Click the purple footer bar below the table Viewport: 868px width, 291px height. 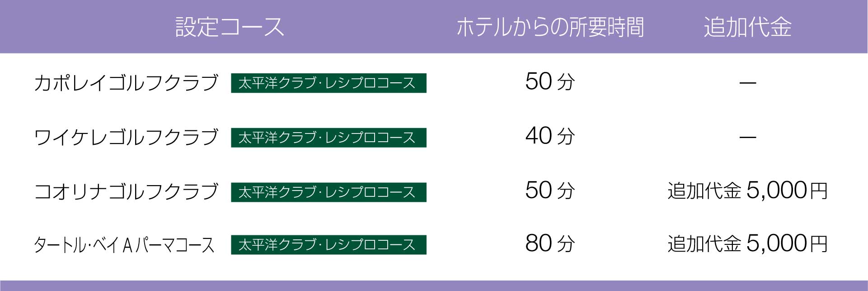(x=434, y=286)
